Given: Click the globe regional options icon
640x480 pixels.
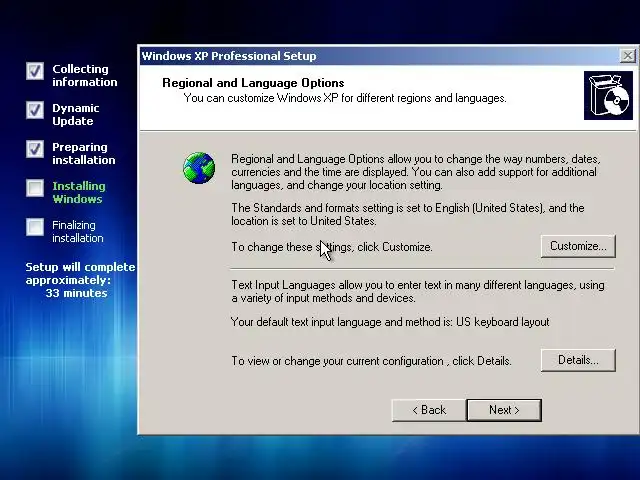Looking at the screenshot, I should (199, 168).
